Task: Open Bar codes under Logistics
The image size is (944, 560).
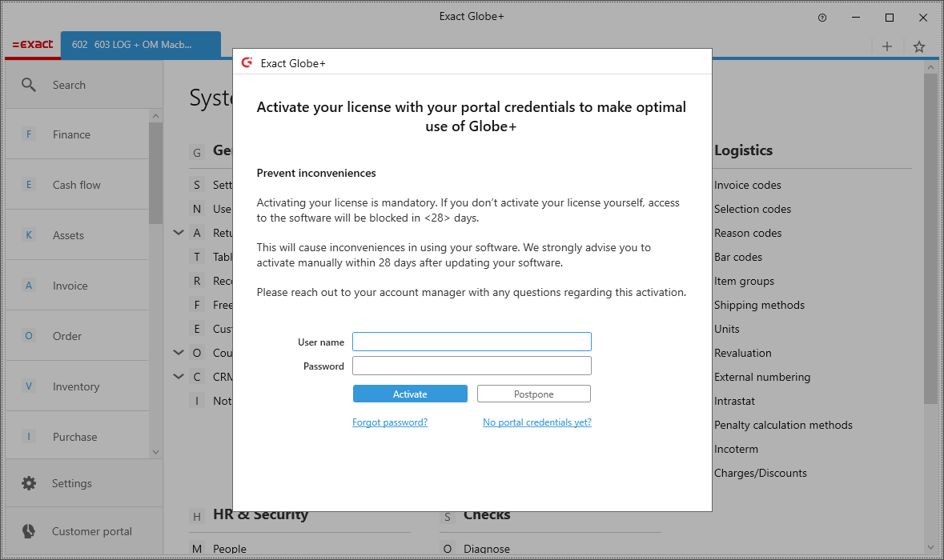Action: (x=738, y=257)
